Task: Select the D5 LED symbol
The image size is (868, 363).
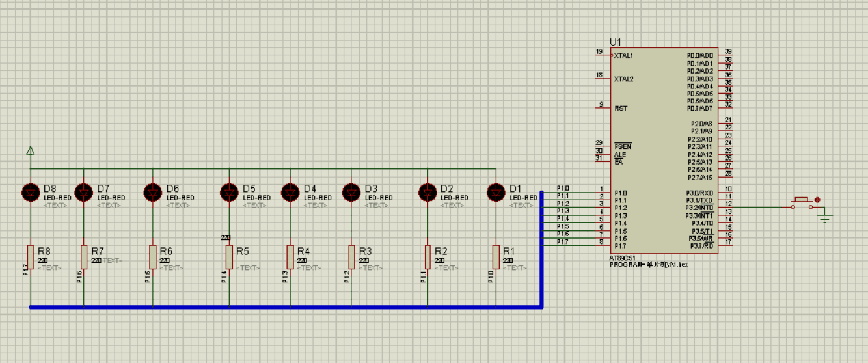Action: [x=229, y=193]
